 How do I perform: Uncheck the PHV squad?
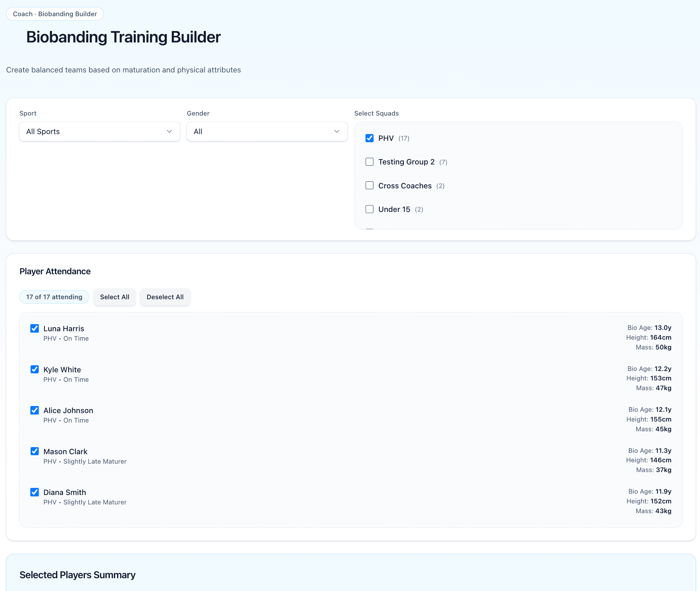click(369, 138)
